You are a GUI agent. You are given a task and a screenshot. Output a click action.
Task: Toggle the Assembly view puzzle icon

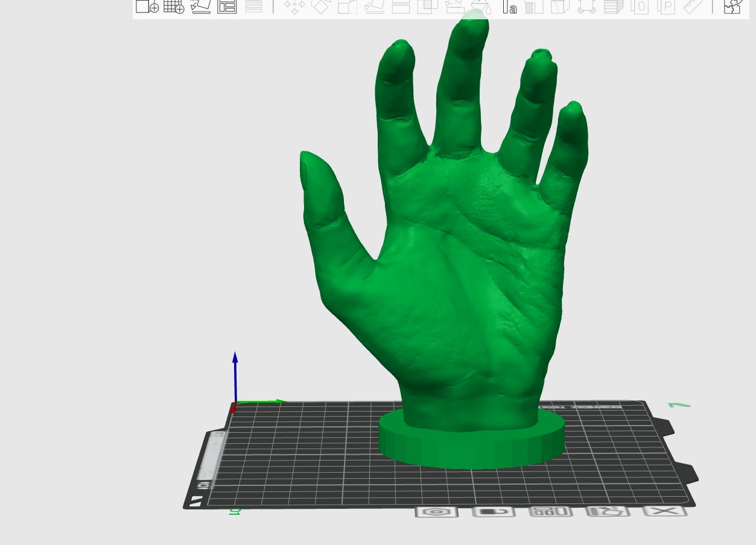click(732, 7)
